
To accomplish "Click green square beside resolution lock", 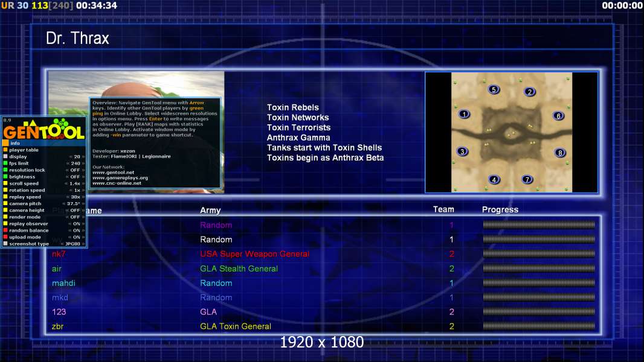I will pyautogui.click(x=5, y=170).
